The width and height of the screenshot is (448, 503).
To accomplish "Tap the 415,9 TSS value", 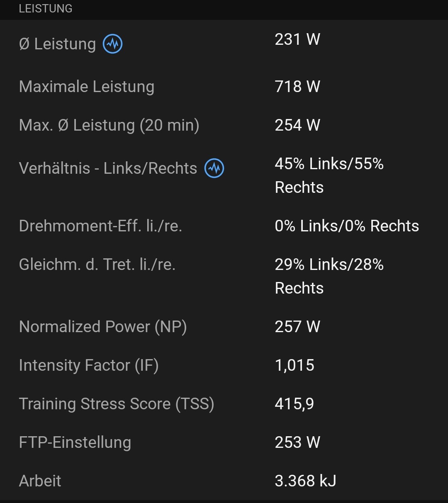I will pos(295,404).
